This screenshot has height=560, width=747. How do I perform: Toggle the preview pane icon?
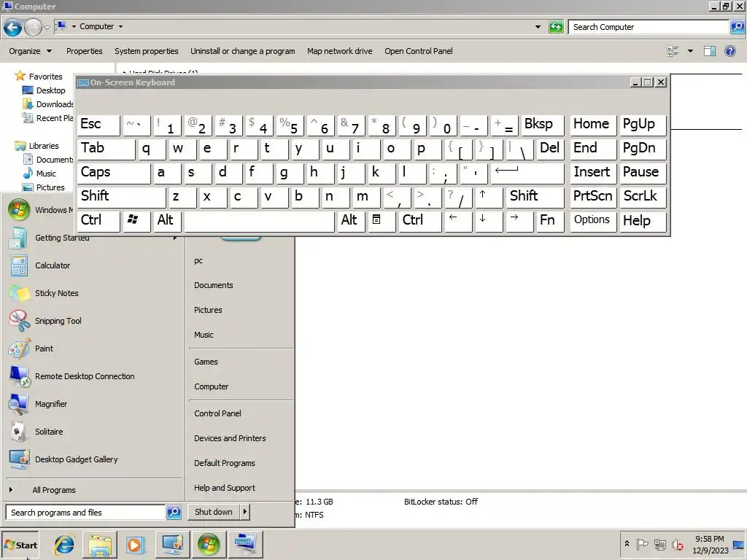click(x=709, y=51)
